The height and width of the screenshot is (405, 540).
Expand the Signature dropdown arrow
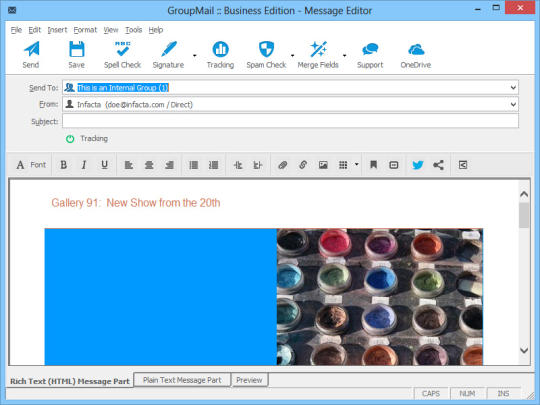click(x=195, y=55)
